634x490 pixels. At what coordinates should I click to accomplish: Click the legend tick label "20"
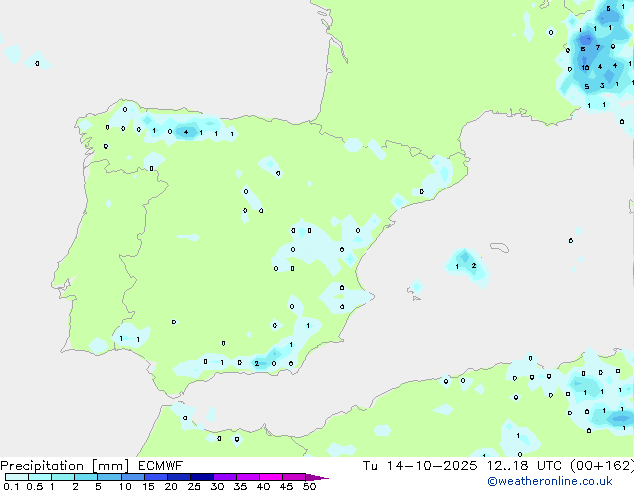(170, 487)
